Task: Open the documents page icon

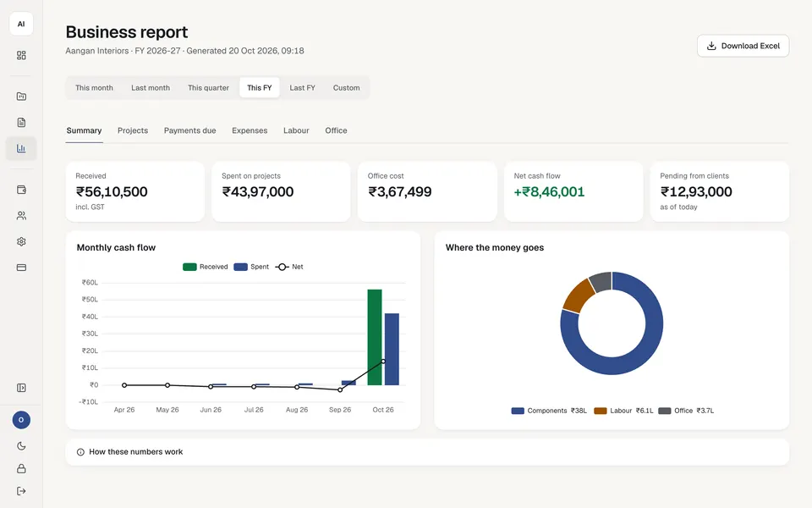Action: click(21, 122)
